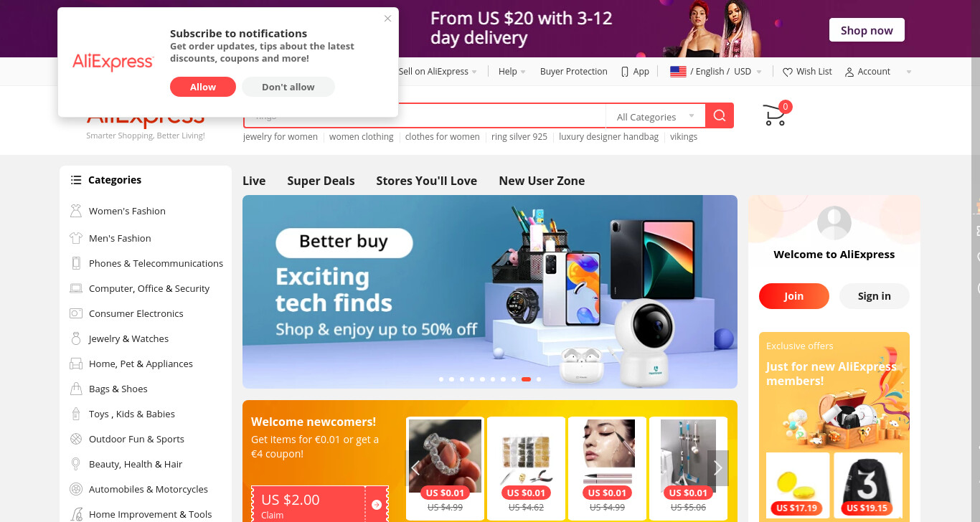Show next newcomer deal with right arrow
The width and height of the screenshot is (980, 522).
point(717,468)
